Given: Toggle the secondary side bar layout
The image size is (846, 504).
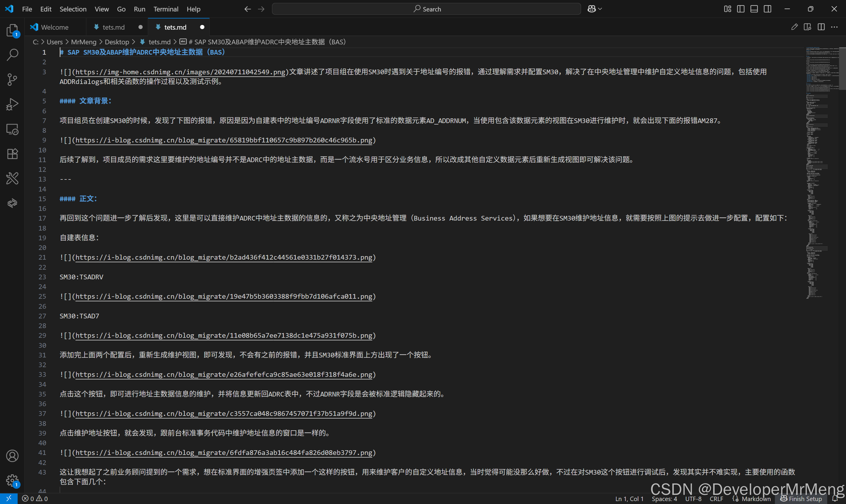Looking at the screenshot, I should point(767,9).
